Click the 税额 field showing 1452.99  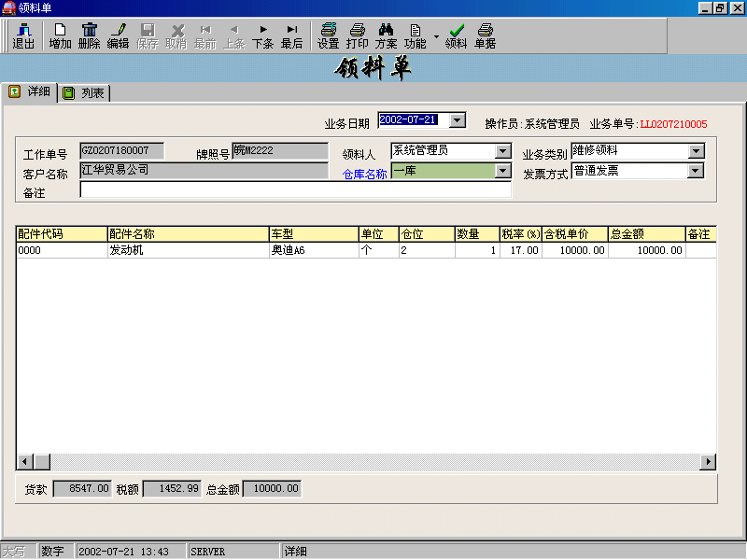point(173,488)
